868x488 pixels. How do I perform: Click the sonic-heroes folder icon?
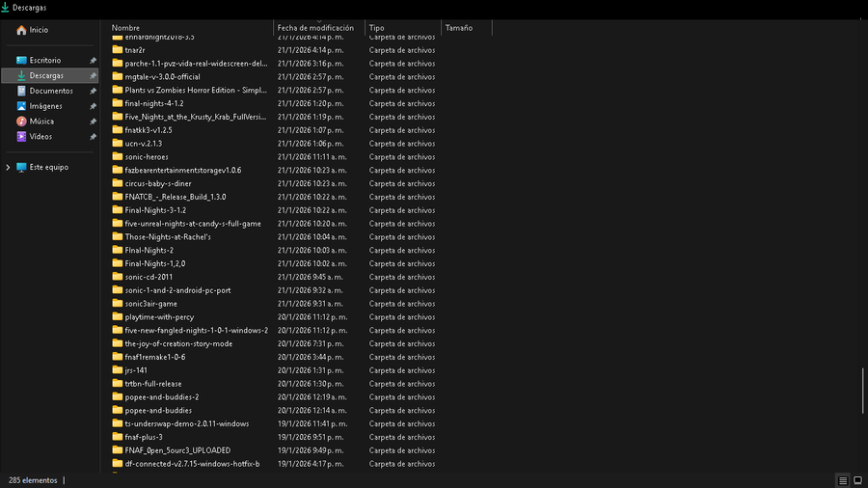coord(118,156)
